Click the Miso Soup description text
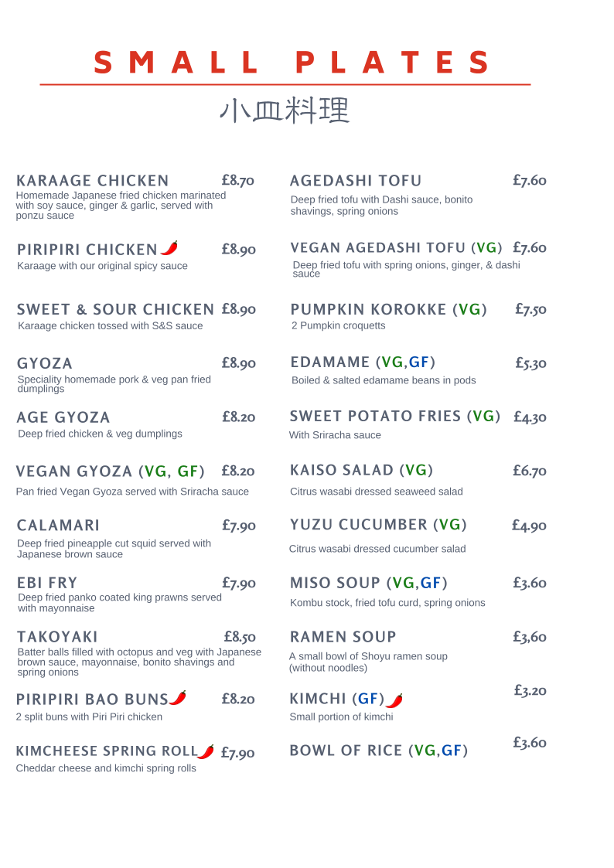Viewport: 614px width, 868px height. tap(387, 602)
